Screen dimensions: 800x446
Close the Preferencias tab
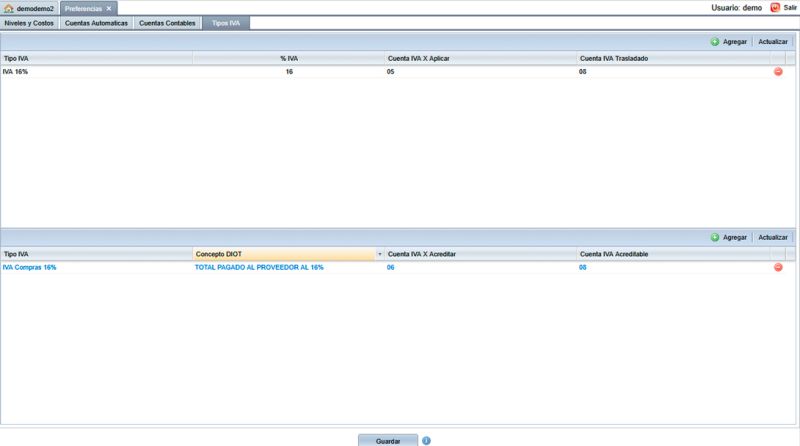coord(109,9)
